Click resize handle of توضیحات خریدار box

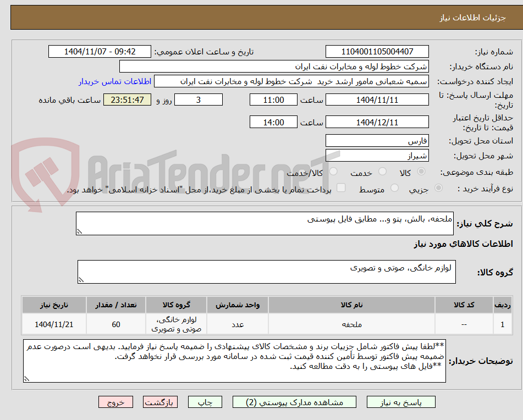point(27,378)
